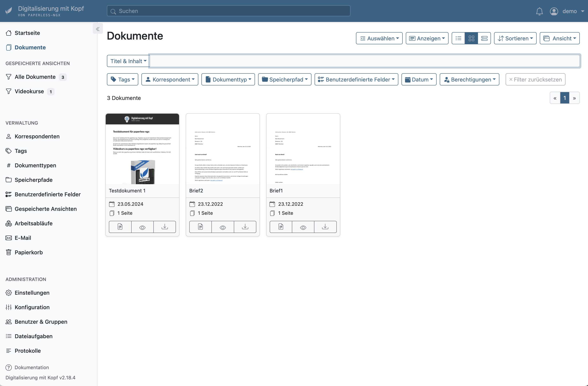Click the notifications bell icon
The image size is (588, 386).
point(539,11)
